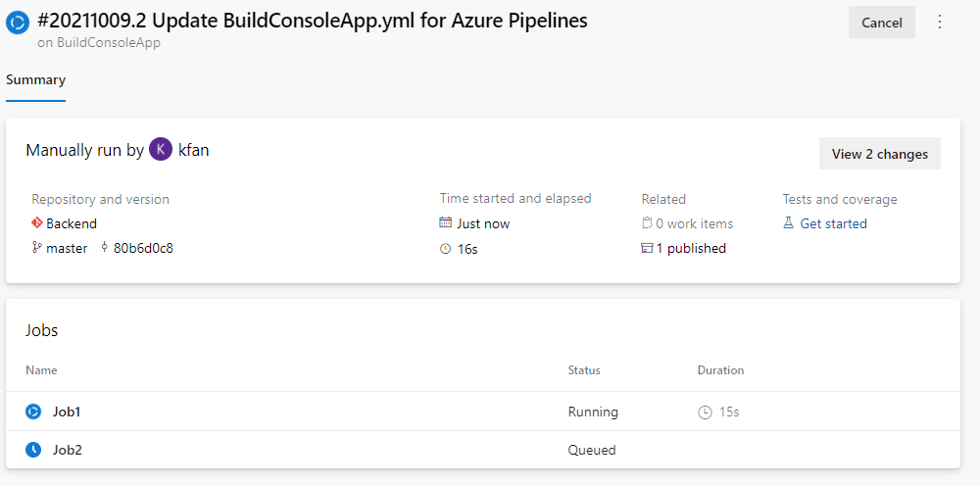
Task: Click the commit icon beside 80b6d0c8
Action: pyautogui.click(x=104, y=248)
